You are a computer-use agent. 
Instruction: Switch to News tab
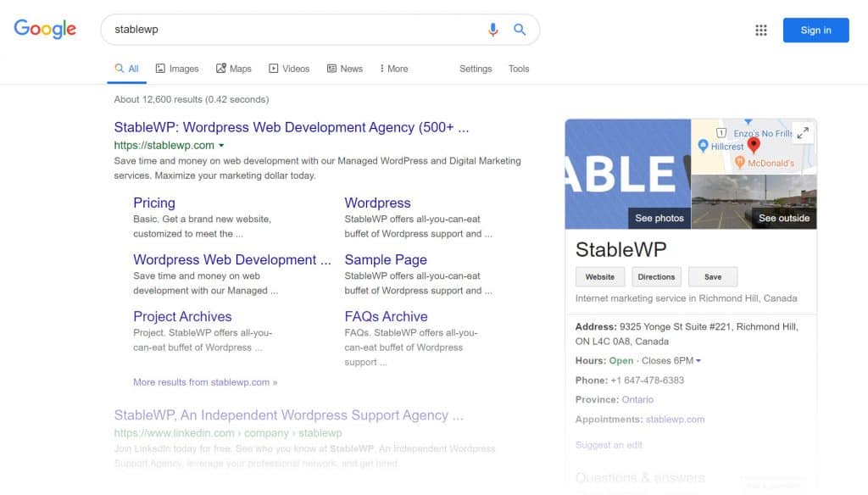pyautogui.click(x=345, y=69)
